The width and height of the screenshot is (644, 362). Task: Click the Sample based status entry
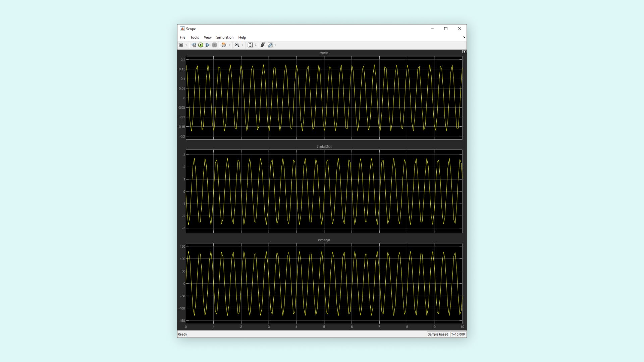438,334
